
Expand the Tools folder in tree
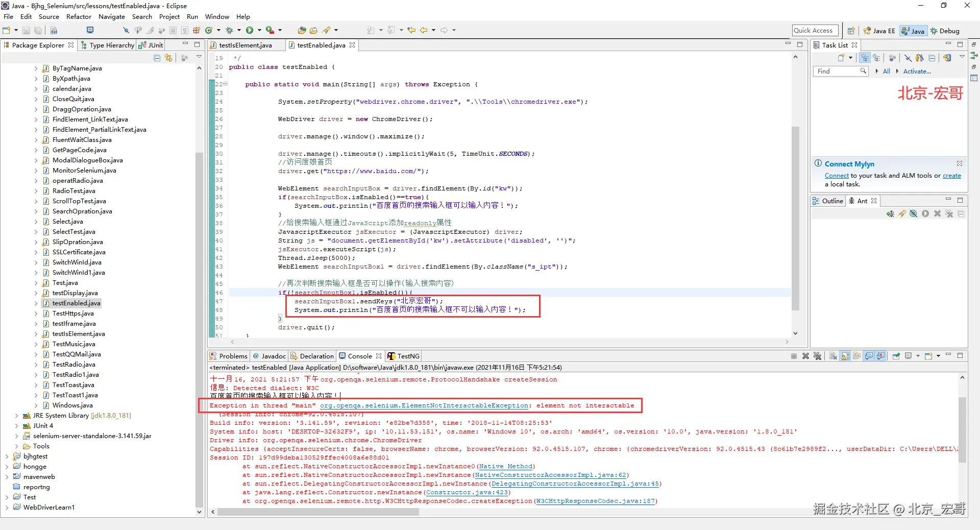16,446
